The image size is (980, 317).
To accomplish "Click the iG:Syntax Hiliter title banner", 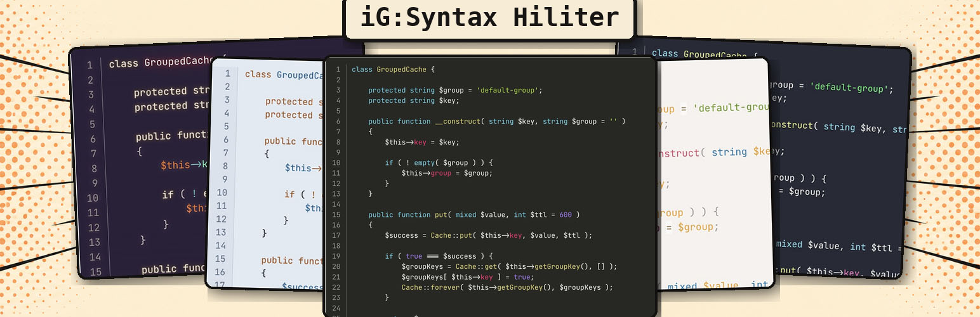I will 489,18.
